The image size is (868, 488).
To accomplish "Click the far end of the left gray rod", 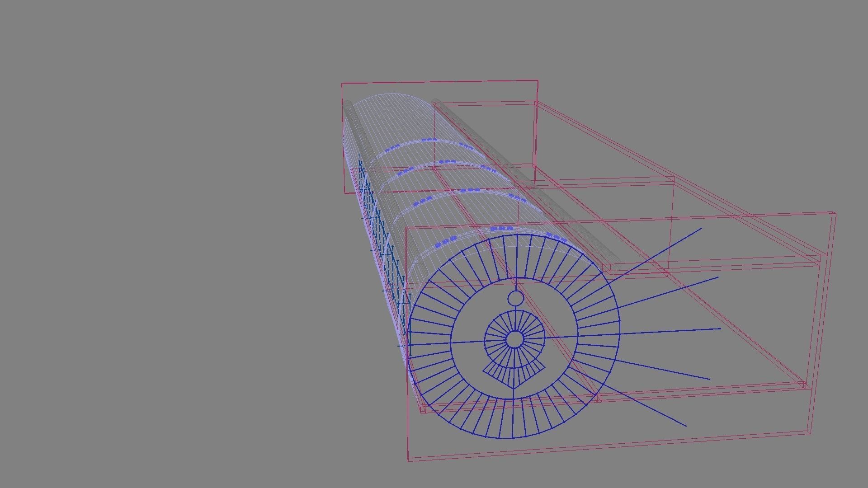I will coord(348,105).
